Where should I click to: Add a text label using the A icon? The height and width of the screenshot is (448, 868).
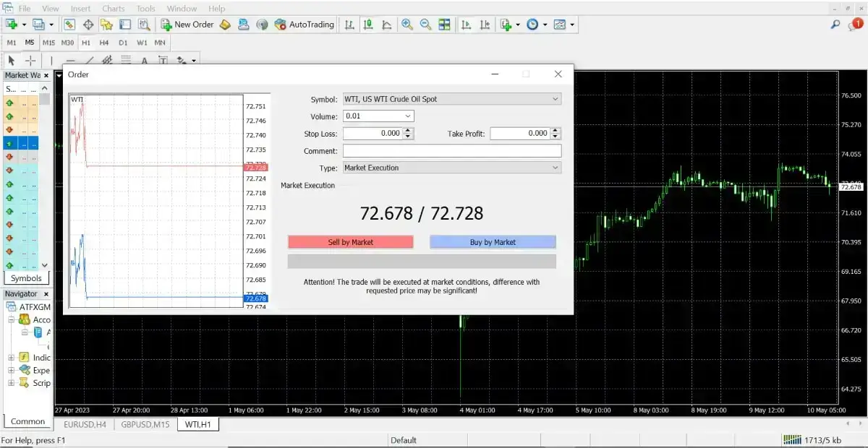click(144, 61)
